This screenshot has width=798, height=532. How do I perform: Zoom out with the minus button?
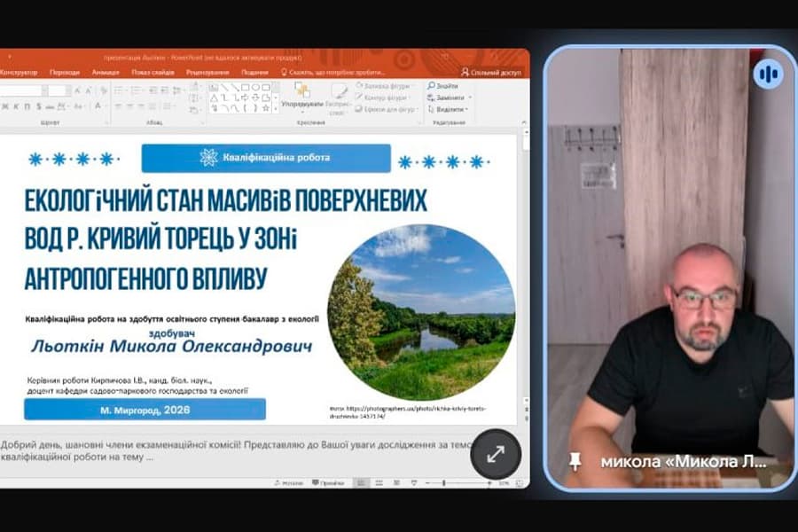(x=427, y=483)
